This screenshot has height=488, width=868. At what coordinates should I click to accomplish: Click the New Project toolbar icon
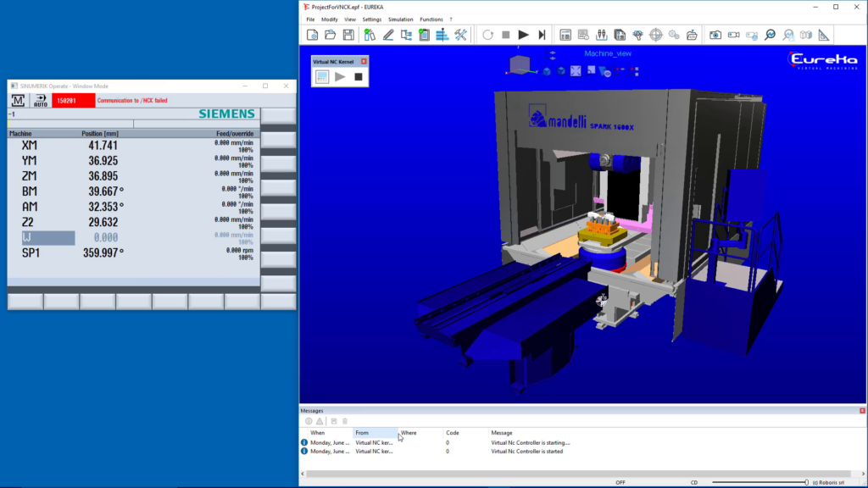(312, 35)
